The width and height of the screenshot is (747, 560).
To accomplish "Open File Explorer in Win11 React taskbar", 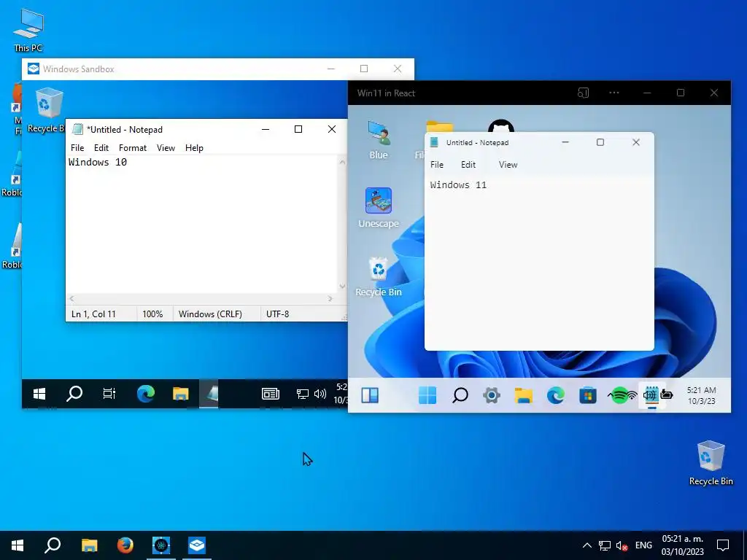I will (523, 395).
